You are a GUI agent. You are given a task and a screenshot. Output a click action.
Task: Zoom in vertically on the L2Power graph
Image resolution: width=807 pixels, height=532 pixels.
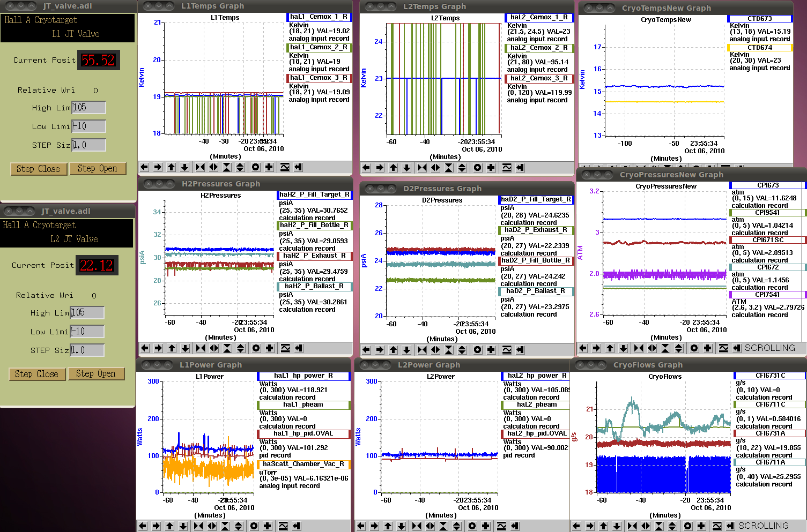point(443,526)
